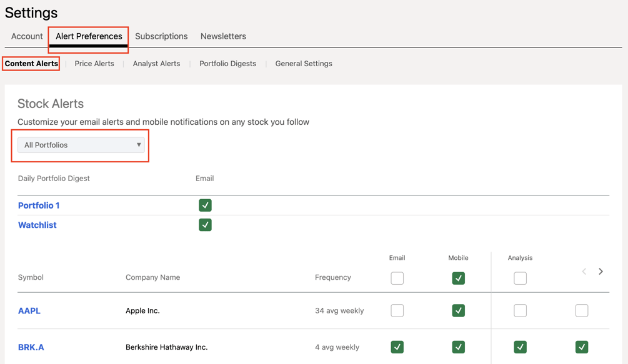628x364 pixels.
Task: Open the Watchlist link
Action: (x=37, y=225)
